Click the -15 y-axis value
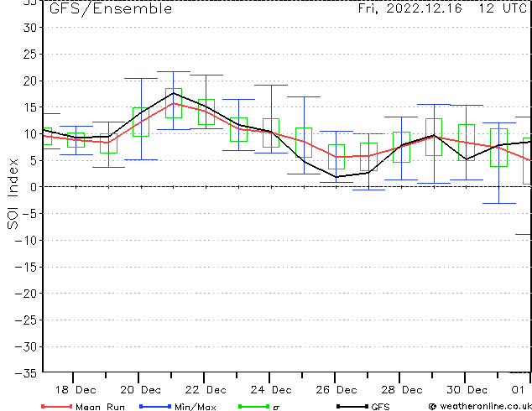Image resolution: width=532 pixels, height=411 pixels. (26, 268)
